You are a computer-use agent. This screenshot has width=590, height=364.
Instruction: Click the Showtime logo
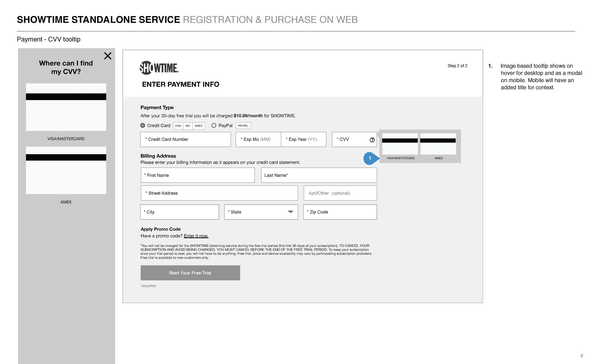click(x=159, y=68)
